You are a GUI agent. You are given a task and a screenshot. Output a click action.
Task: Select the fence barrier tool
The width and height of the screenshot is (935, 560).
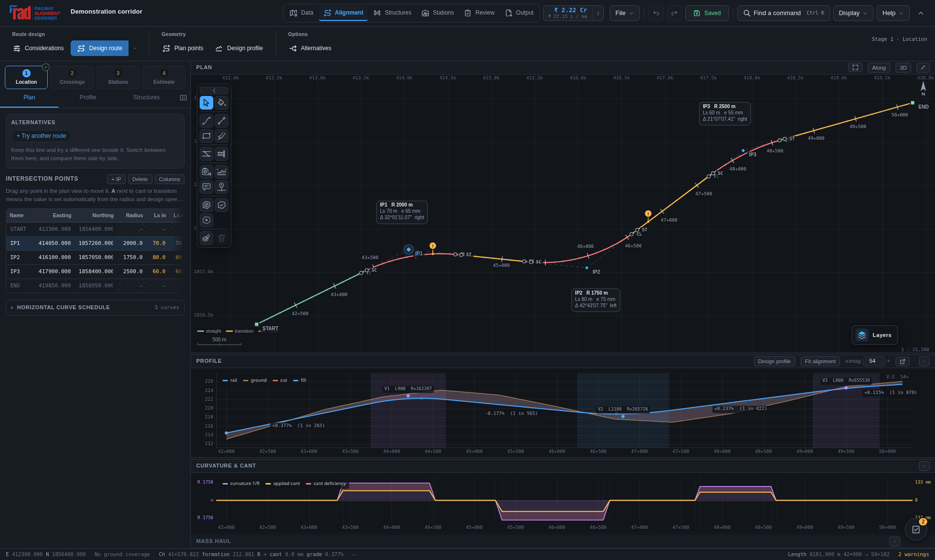point(222,154)
